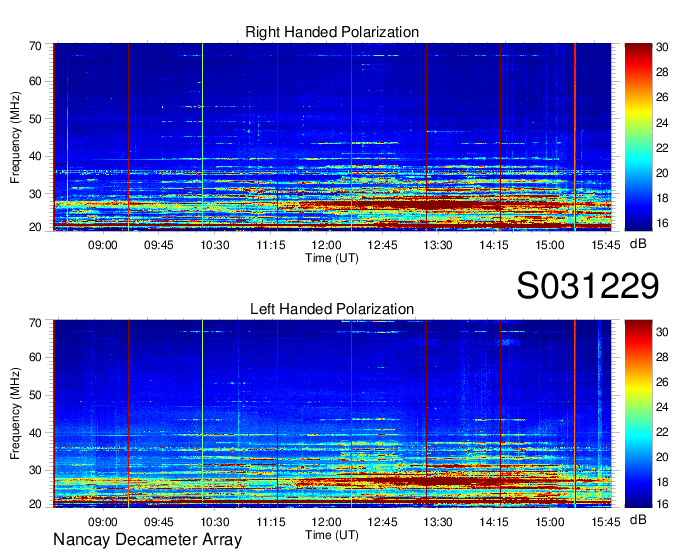Click 60 MHz tick on Right Handed plot
Screen dimensions: 680x552
tap(35, 81)
